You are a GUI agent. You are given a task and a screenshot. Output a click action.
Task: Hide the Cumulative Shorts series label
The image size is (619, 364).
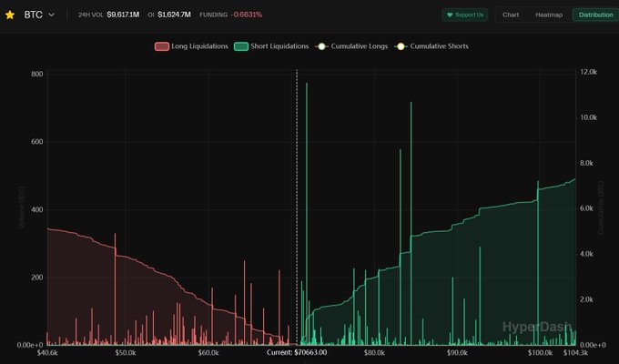[440, 45]
